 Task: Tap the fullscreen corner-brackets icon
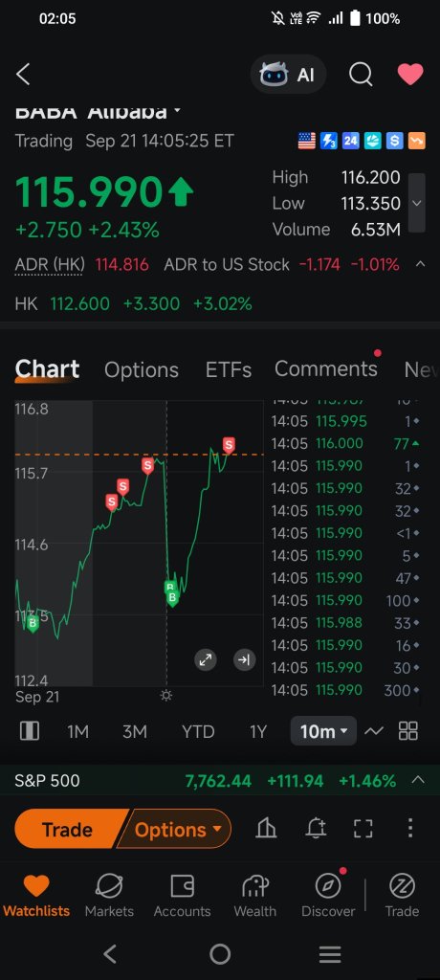click(x=363, y=829)
